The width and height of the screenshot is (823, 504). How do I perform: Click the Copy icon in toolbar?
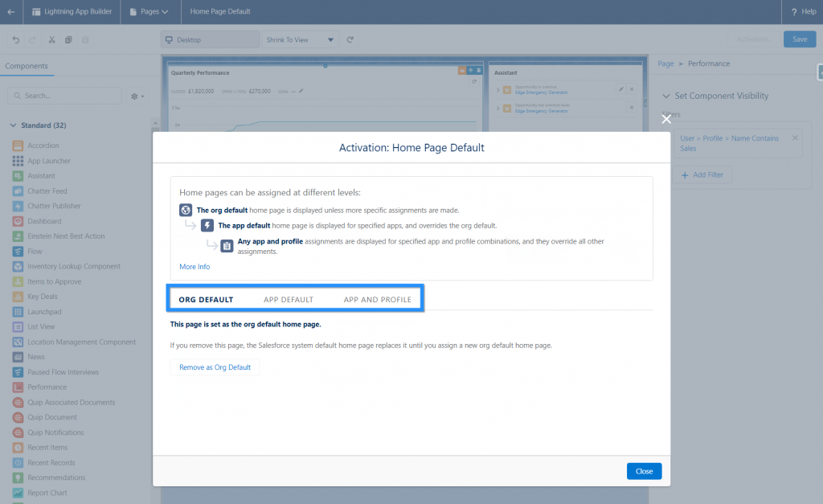(x=68, y=40)
